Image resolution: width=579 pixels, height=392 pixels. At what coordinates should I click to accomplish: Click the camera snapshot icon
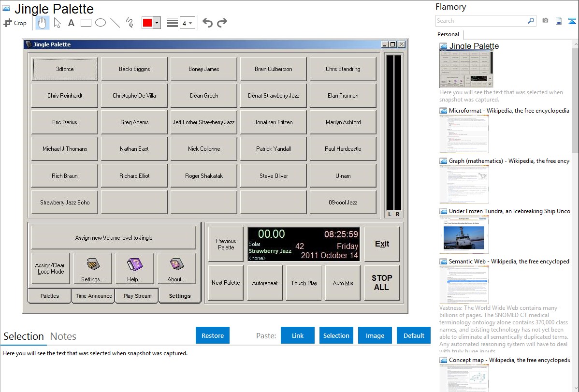(x=545, y=21)
